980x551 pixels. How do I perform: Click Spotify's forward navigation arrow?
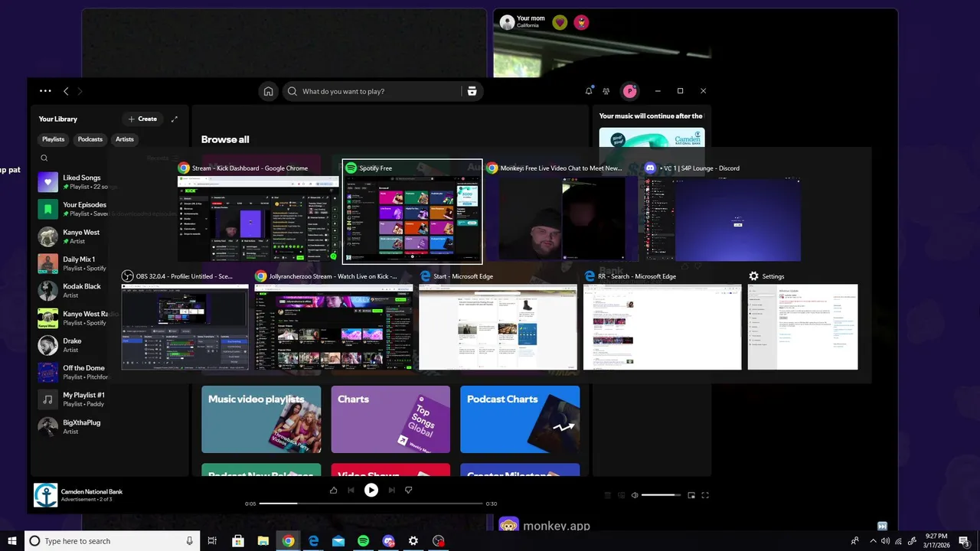pos(80,91)
